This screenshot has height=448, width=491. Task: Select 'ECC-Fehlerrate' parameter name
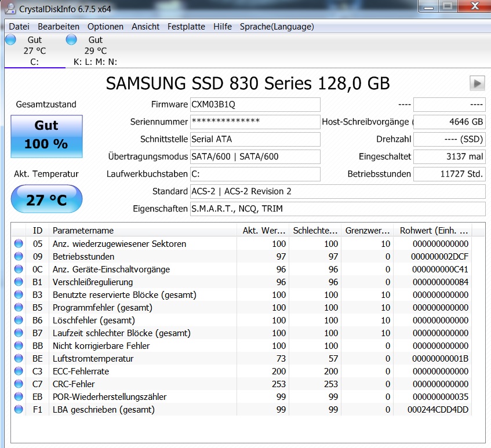81,371
